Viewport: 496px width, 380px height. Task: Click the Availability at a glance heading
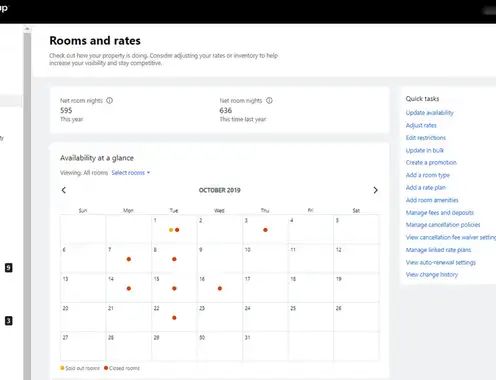97,158
